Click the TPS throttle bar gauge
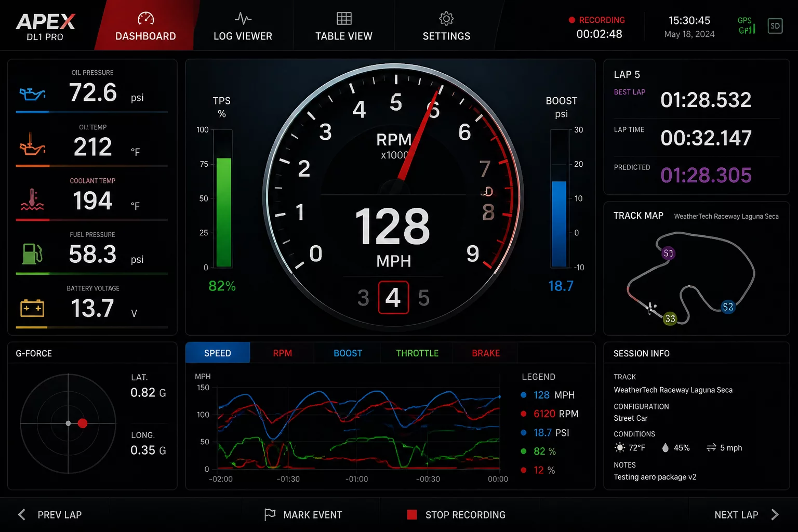The image size is (798, 532). [x=223, y=198]
